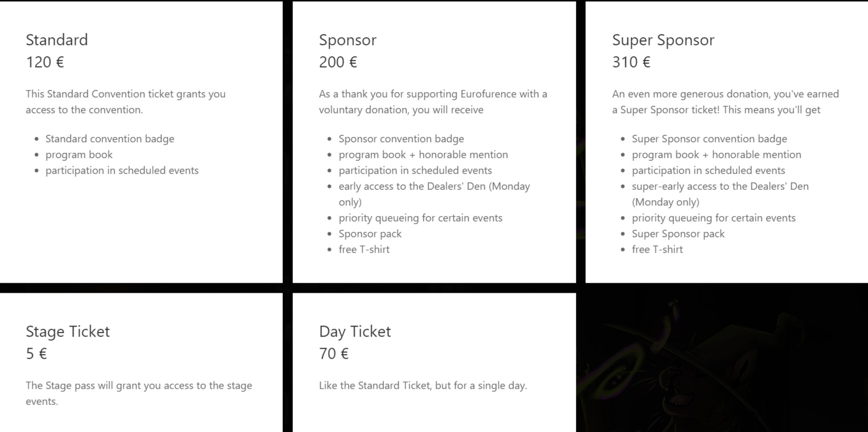Select the 5 € Stage Ticket price
The height and width of the screenshot is (432, 868).
(36, 354)
